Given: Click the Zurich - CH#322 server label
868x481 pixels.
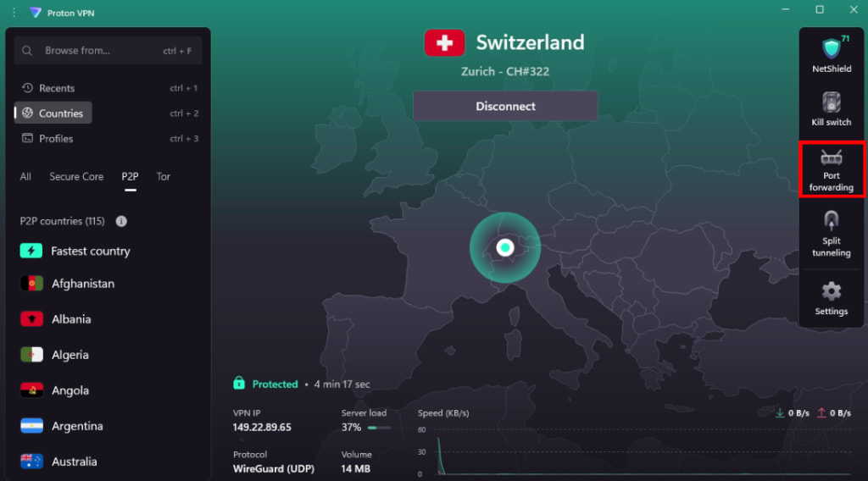Looking at the screenshot, I should (505, 71).
